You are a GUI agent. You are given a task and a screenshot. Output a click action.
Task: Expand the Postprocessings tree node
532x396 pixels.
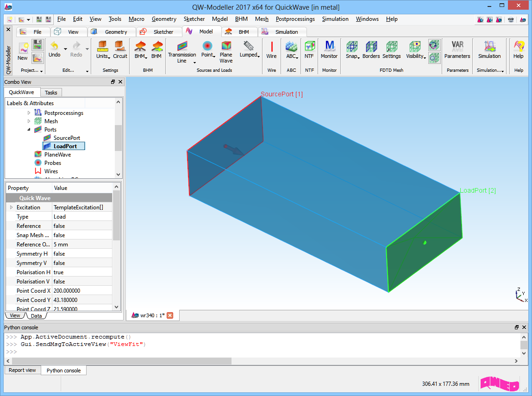(29, 113)
